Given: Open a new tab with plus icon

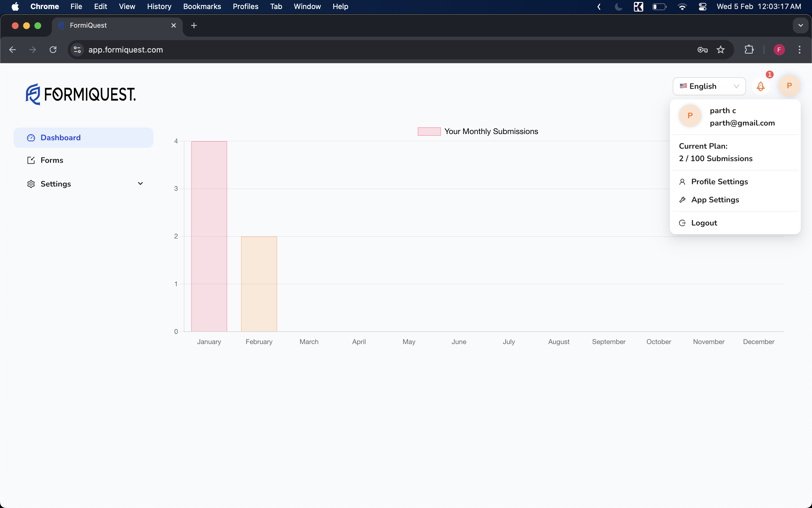Looking at the screenshot, I should 194,25.
